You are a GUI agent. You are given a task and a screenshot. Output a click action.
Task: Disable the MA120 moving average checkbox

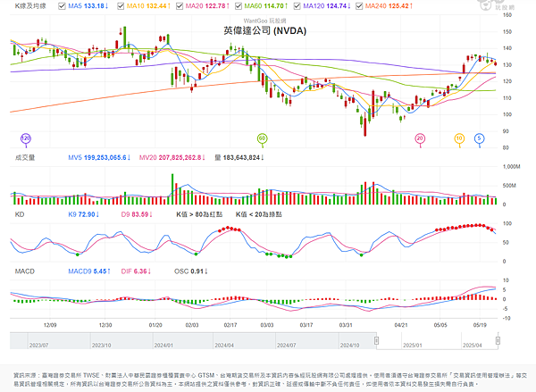point(297,6)
